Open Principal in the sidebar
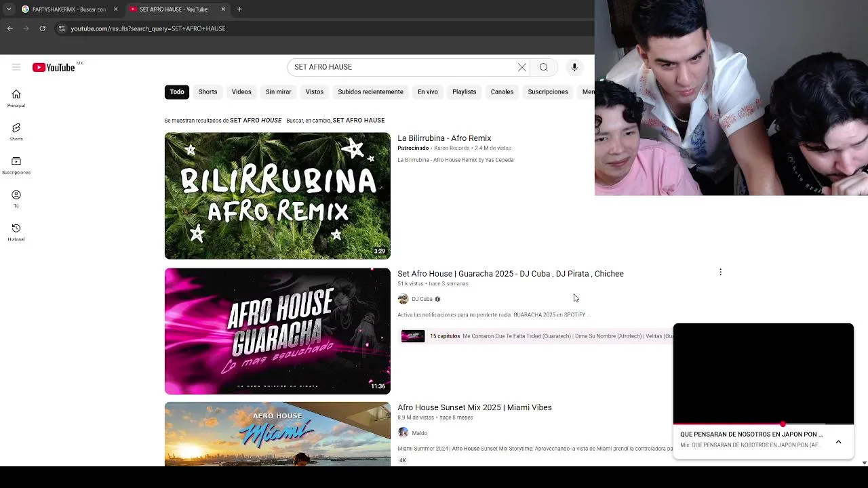Viewport: 868px width, 488px height. 16,98
